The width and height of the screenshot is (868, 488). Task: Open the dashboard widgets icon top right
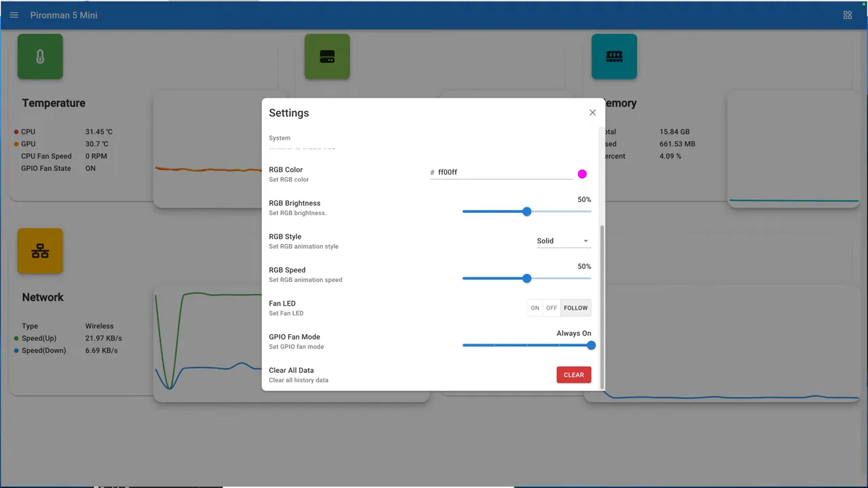tap(847, 14)
